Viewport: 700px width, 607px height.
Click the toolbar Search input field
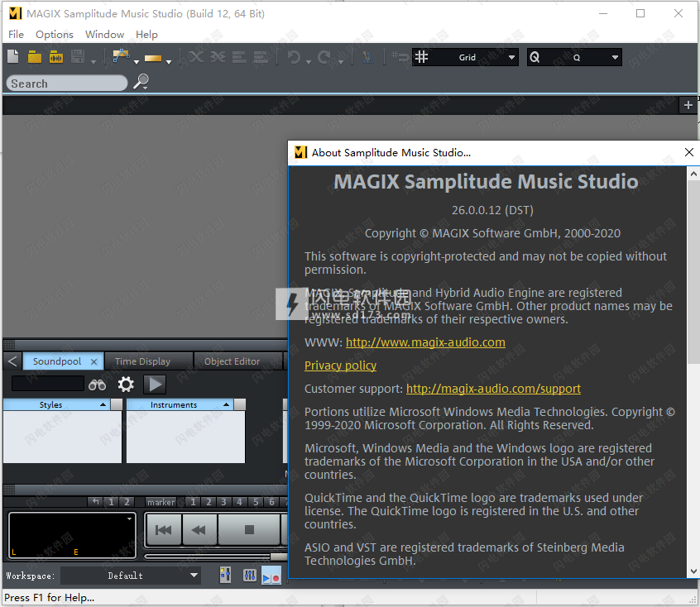[x=66, y=84]
